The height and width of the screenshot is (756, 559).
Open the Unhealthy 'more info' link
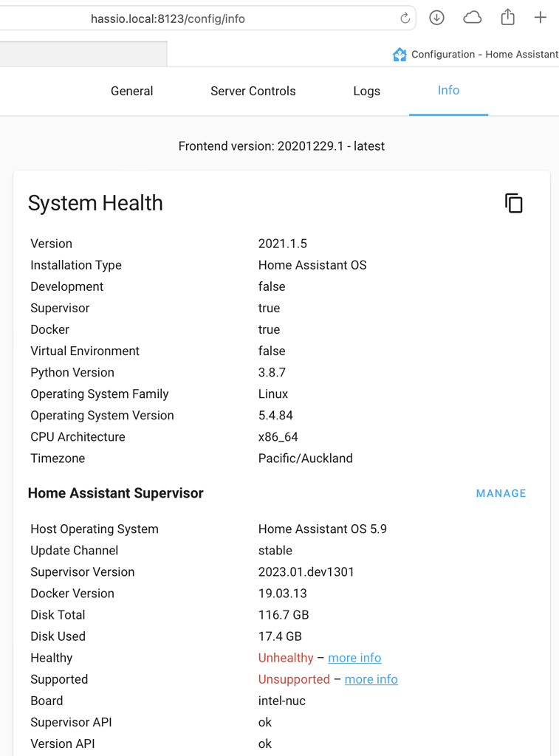pyautogui.click(x=354, y=658)
